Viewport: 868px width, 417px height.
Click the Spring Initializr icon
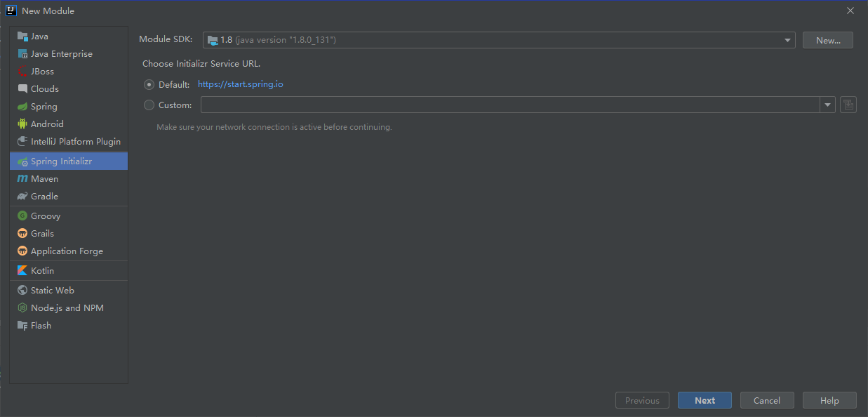point(22,161)
